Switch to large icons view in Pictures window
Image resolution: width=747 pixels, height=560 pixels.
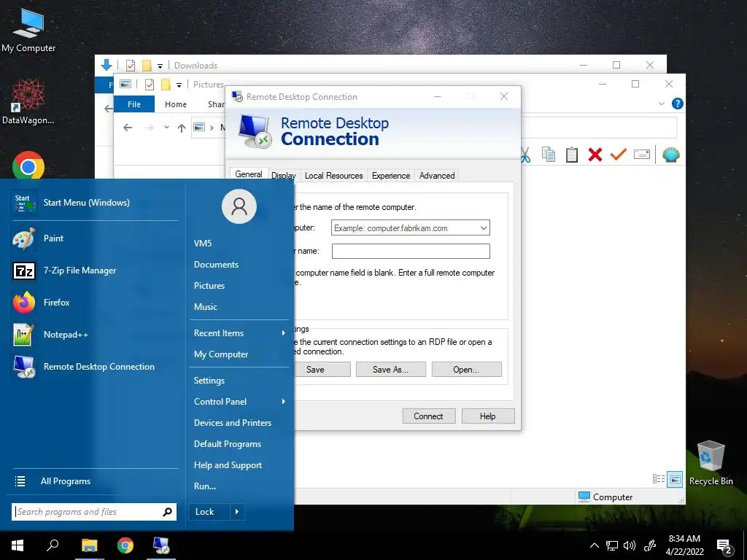[675, 479]
